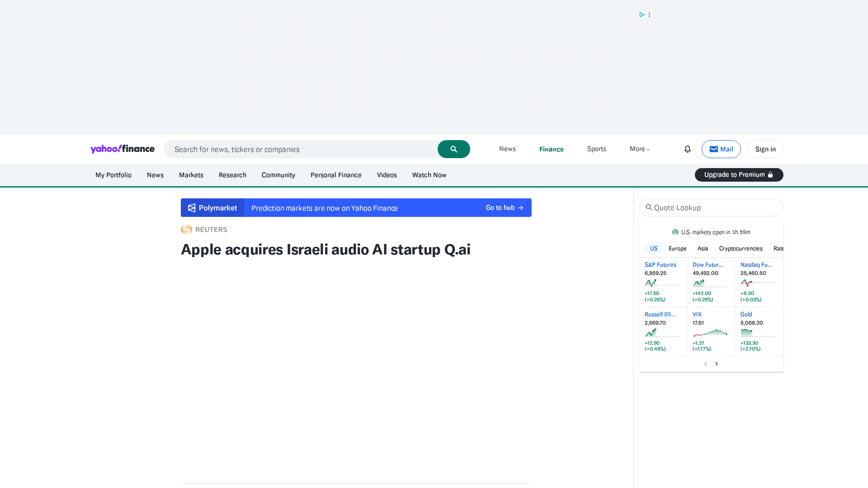868x488 pixels.
Task: Click the Reuters logo
Action: 204,230
